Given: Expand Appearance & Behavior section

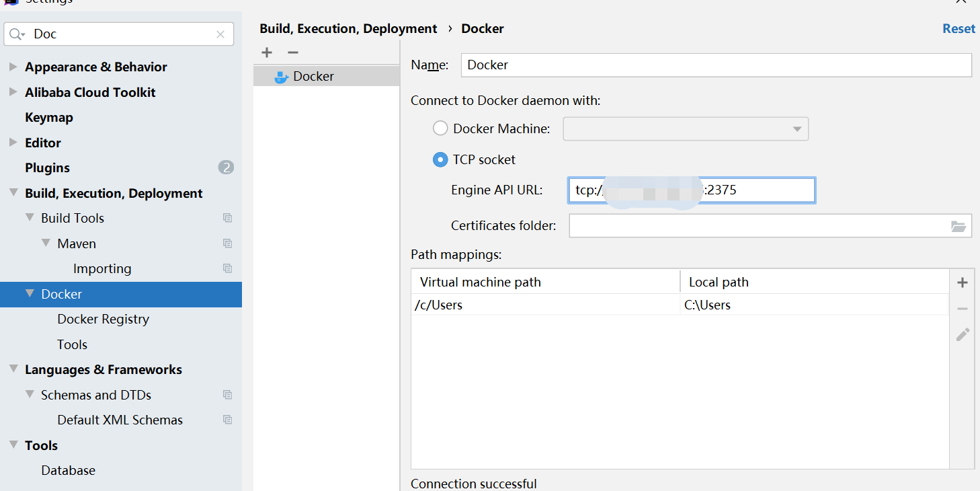Looking at the screenshot, I should (13, 67).
